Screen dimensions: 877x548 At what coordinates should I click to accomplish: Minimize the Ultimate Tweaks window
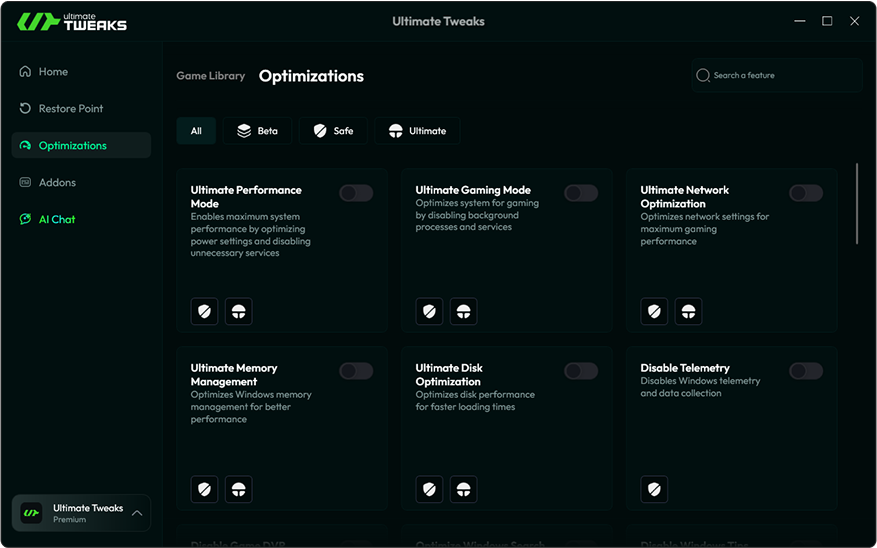click(x=800, y=21)
